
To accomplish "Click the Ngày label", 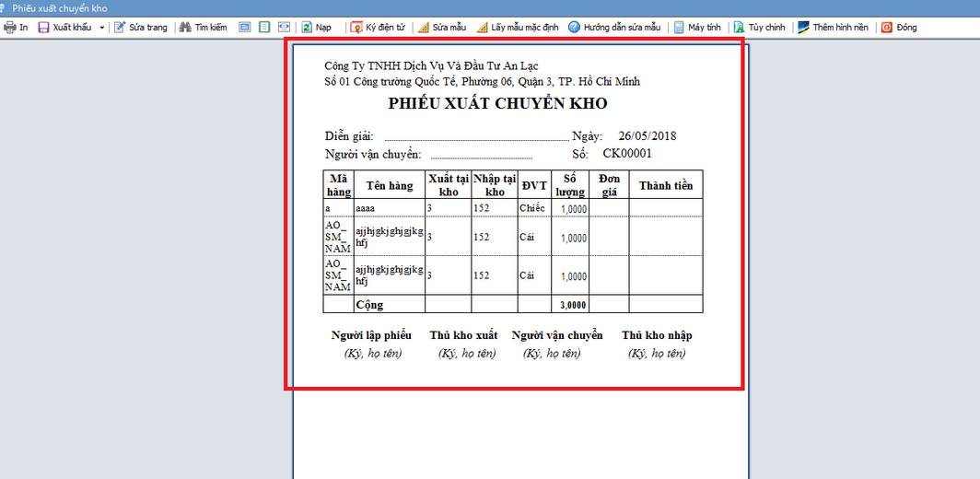I will pos(587,136).
